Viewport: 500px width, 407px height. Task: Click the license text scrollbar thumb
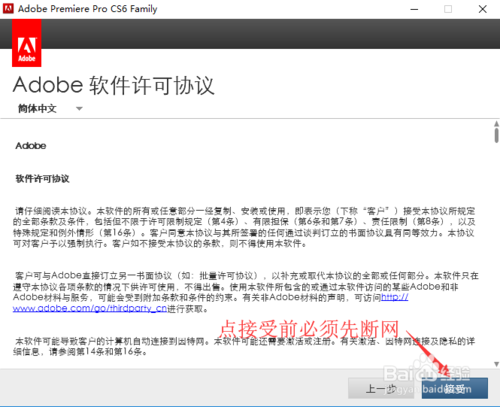pyautogui.click(x=496, y=135)
